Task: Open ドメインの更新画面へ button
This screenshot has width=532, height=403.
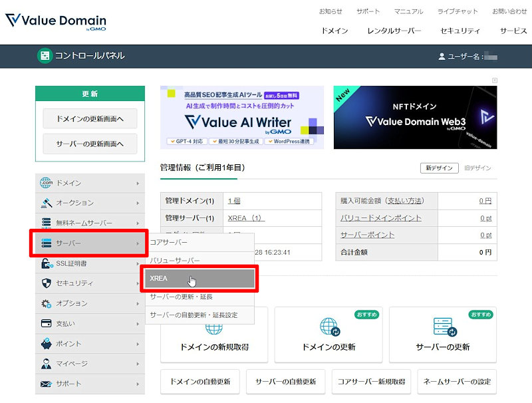Action: pos(90,118)
